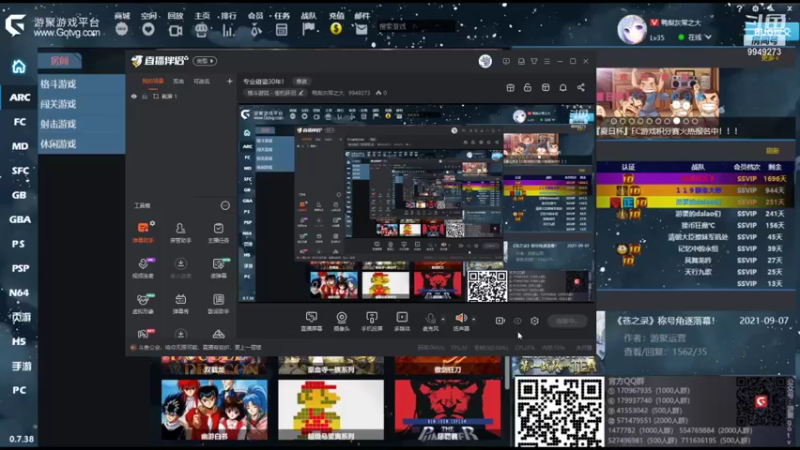The height and width of the screenshot is (450, 800).
Task: Toggle lock of 截屏1 source
Action: click(144, 96)
